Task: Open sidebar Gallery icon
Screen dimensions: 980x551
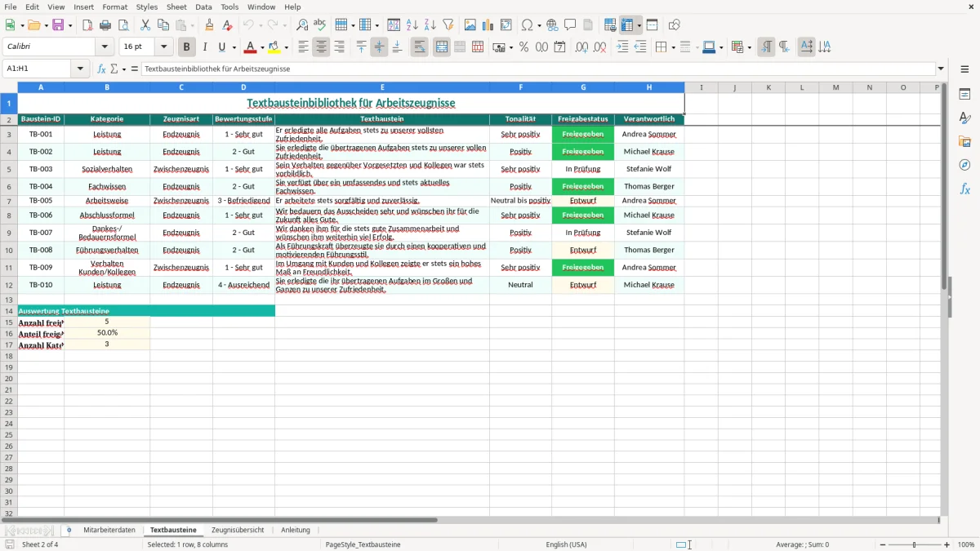Action: pos(964,142)
